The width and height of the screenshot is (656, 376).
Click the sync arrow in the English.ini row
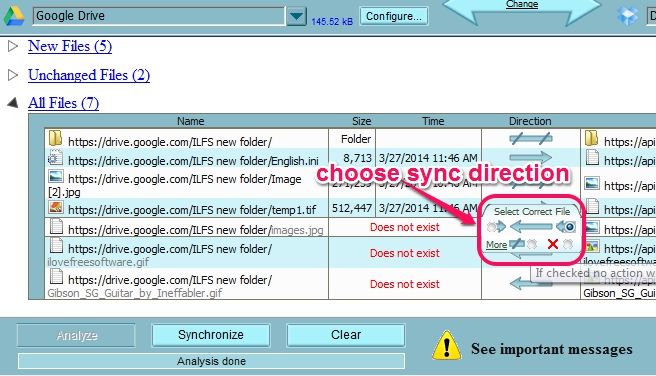(530, 158)
